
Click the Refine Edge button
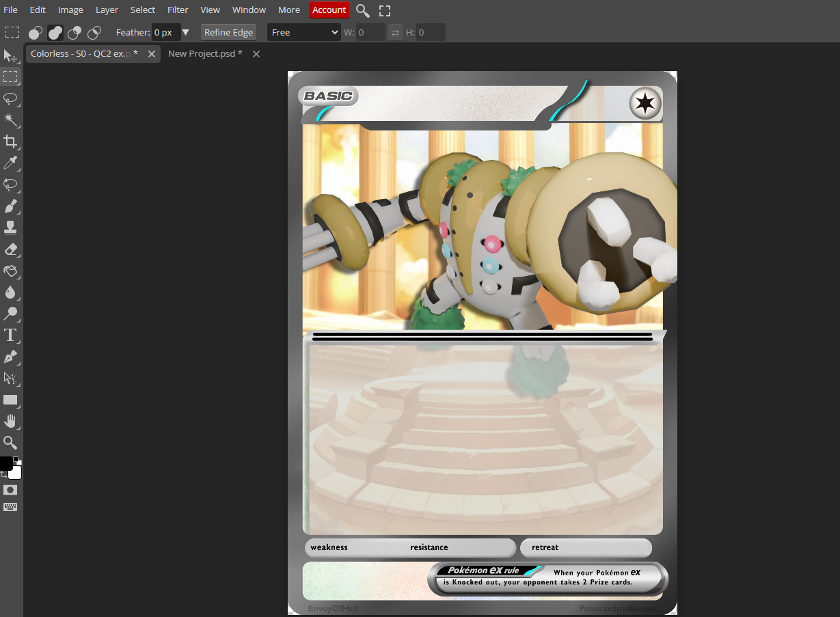(x=228, y=32)
